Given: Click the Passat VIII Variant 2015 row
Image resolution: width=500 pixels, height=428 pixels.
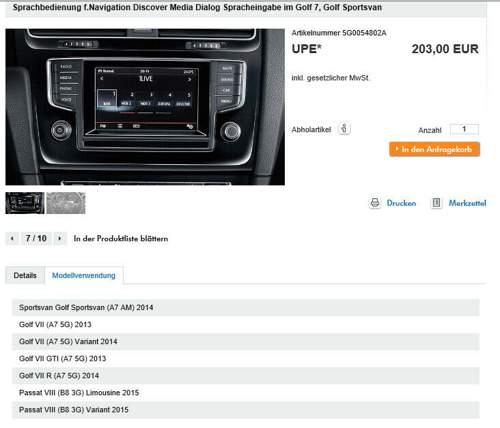Looking at the screenshot, I should [x=246, y=410].
